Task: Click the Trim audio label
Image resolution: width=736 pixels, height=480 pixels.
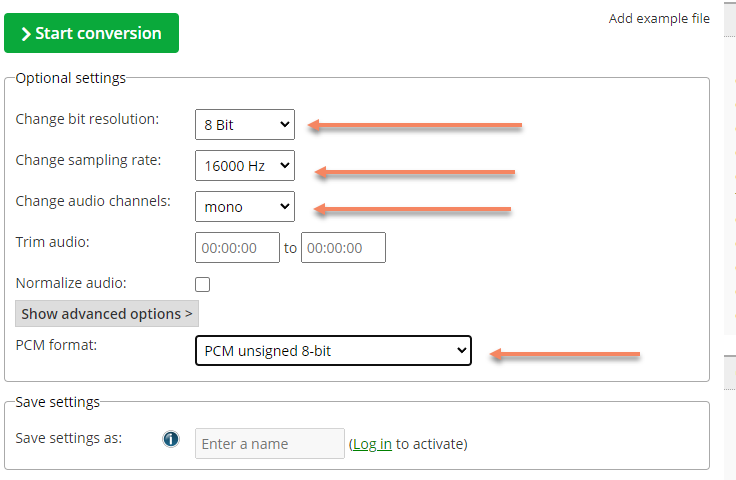Action: point(53,242)
